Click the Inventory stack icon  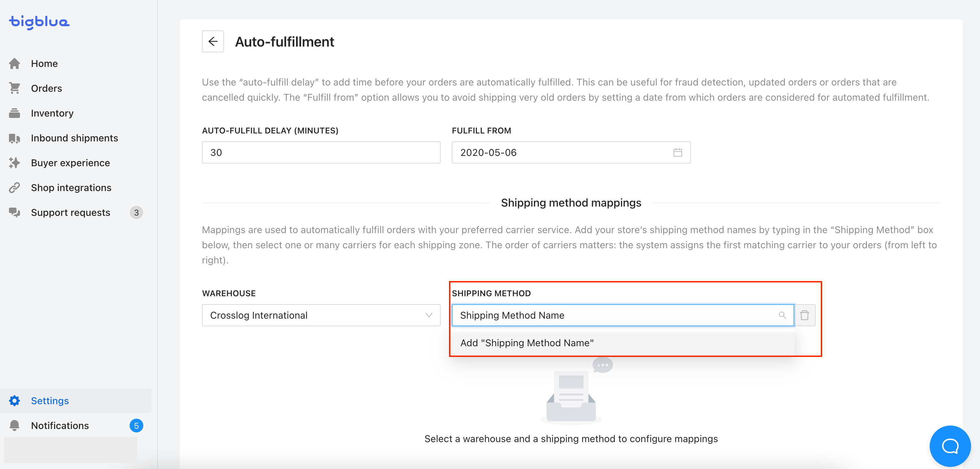(14, 113)
